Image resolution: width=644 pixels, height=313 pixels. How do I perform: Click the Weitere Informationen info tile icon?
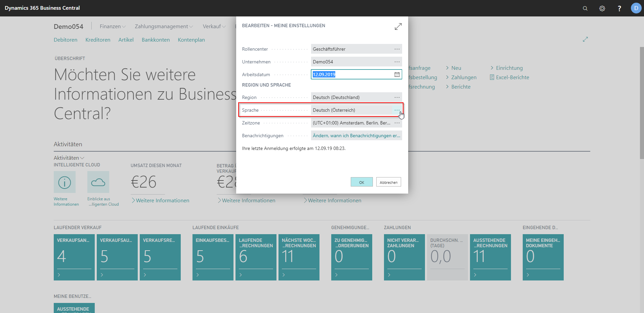[65, 182]
